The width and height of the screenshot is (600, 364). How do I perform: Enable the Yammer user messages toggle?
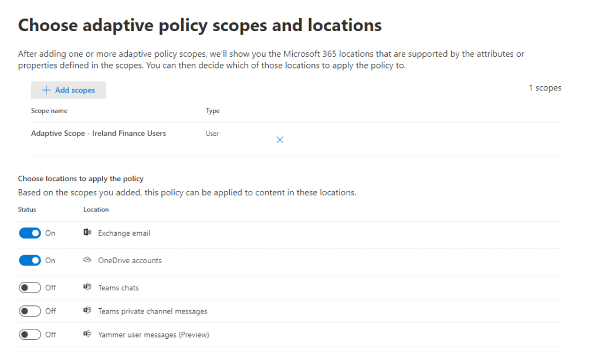click(30, 335)
